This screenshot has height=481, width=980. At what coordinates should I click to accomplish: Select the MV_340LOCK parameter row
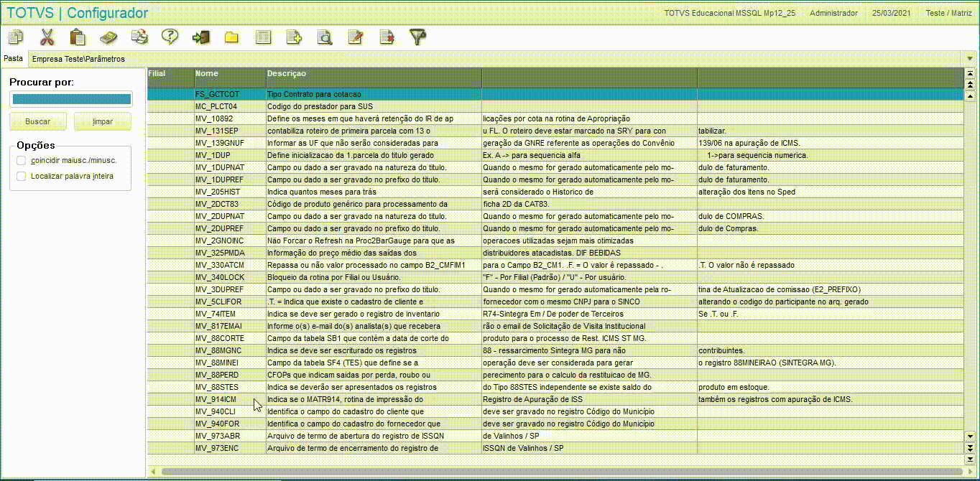[555, 277]
